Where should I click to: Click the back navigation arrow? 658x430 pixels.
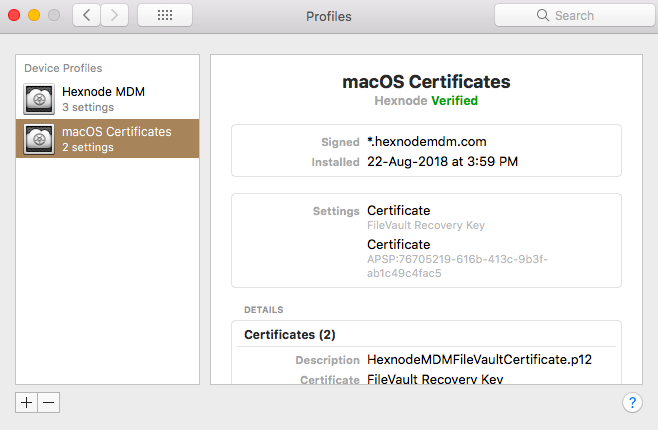point(86,16)
